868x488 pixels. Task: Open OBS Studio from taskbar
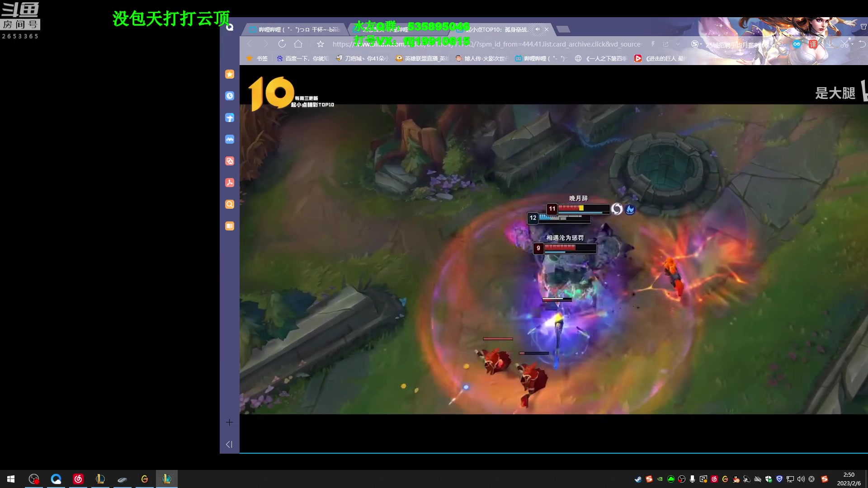[34, 479]
